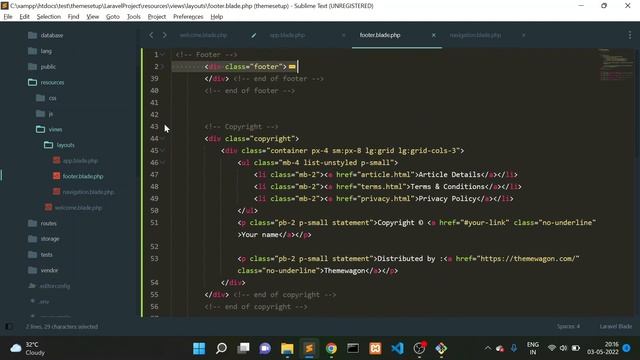This screenshot has height=360, width=640.
Task: Change syntax via Laravel Blade label
Action: pyautogui.click(x=616, y=327)
